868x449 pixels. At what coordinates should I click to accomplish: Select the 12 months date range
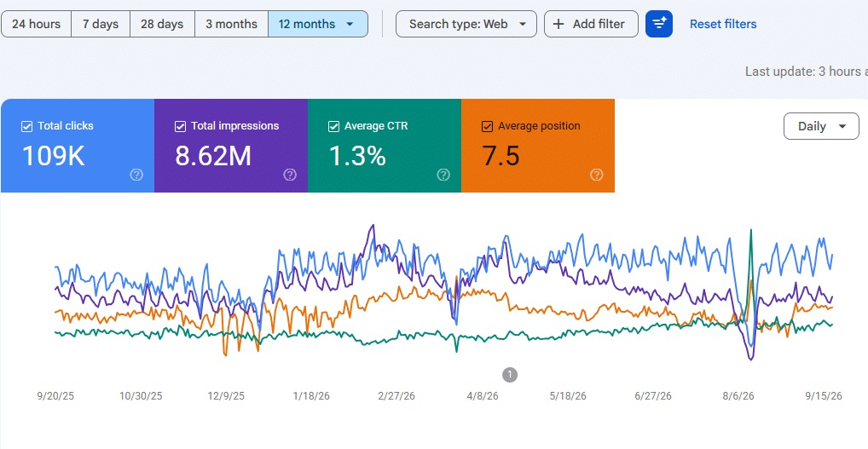tap(318, 25)
